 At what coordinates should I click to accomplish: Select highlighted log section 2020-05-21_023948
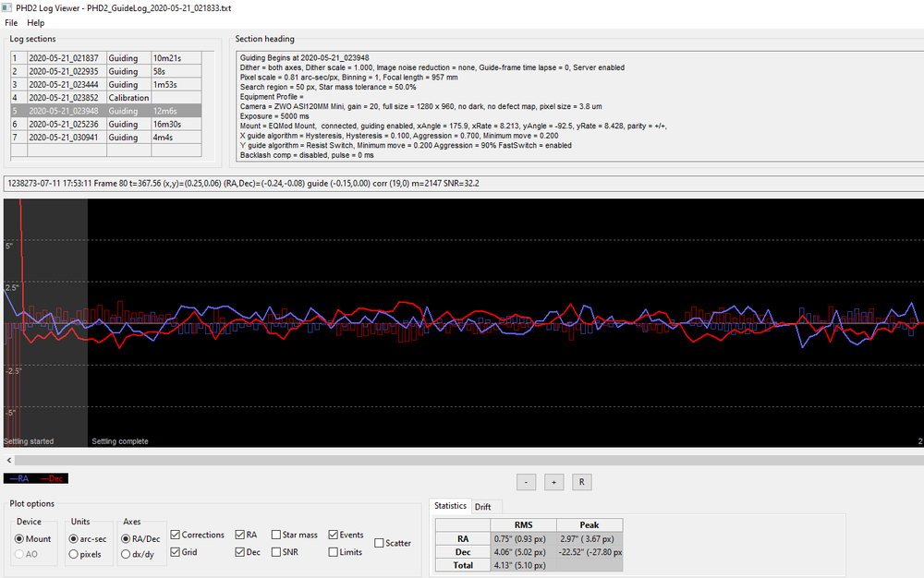[x=106, y=111]
